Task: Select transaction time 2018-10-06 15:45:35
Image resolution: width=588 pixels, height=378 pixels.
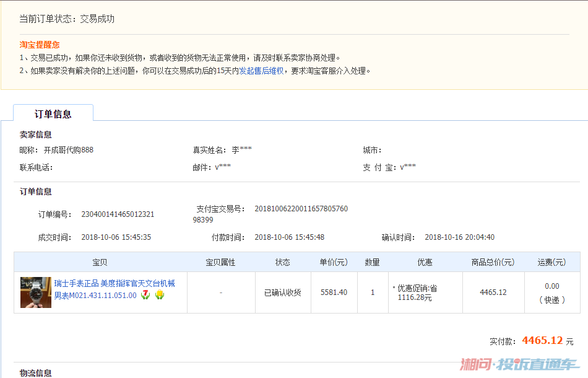Action: tap(116, 237)
